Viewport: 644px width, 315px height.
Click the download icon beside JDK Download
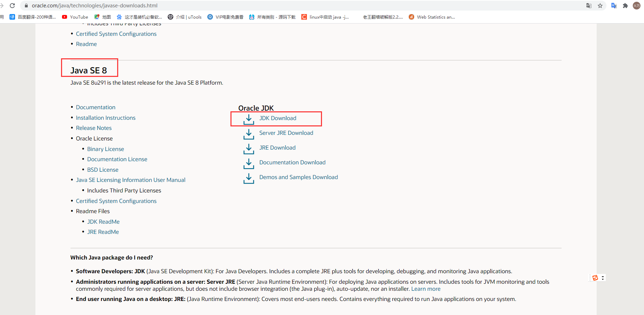[249, 119]
